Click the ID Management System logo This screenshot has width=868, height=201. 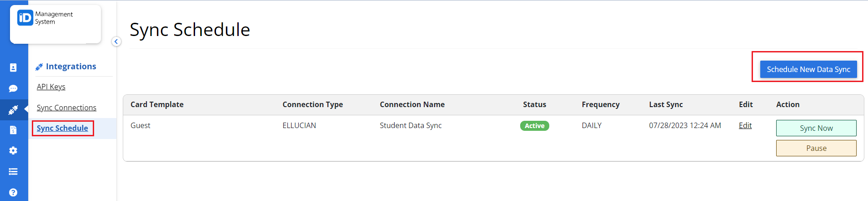45,18
